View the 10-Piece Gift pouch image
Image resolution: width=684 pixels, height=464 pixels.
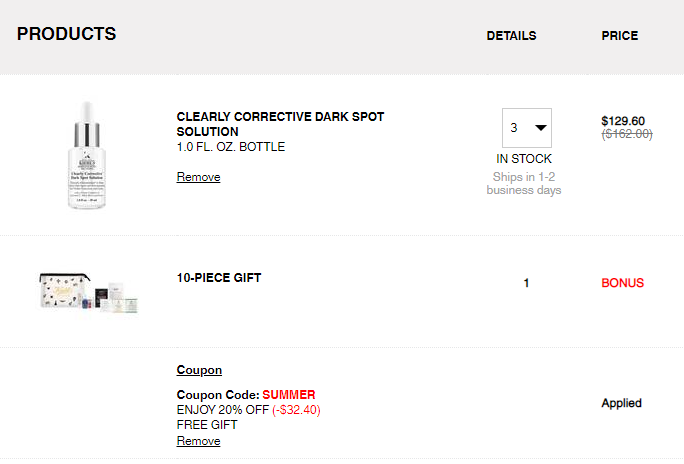tap(89, 292)
